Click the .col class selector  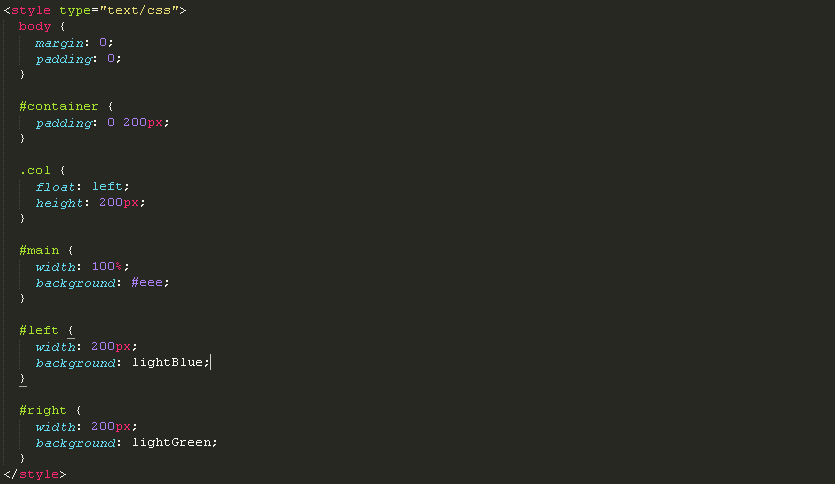click(34, 170)
